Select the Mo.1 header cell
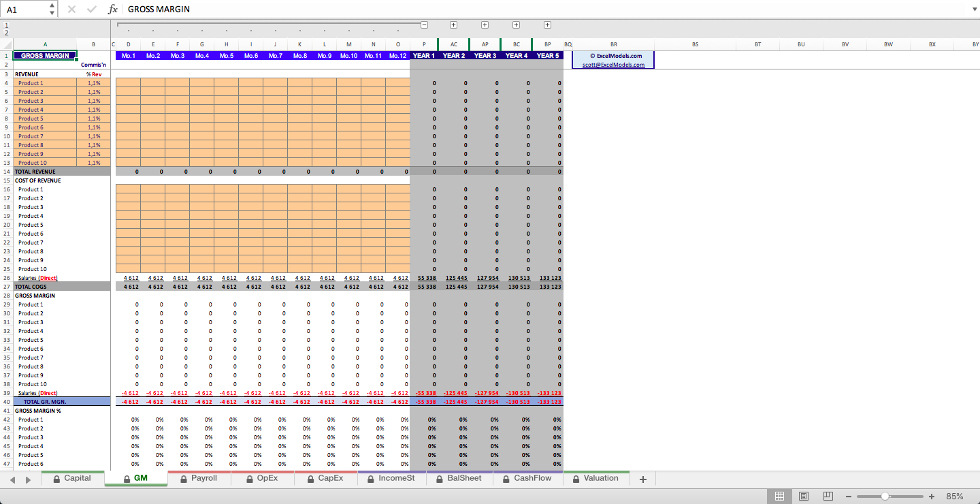The width and height of the screenshot is (980, 504). click(128, 56)
